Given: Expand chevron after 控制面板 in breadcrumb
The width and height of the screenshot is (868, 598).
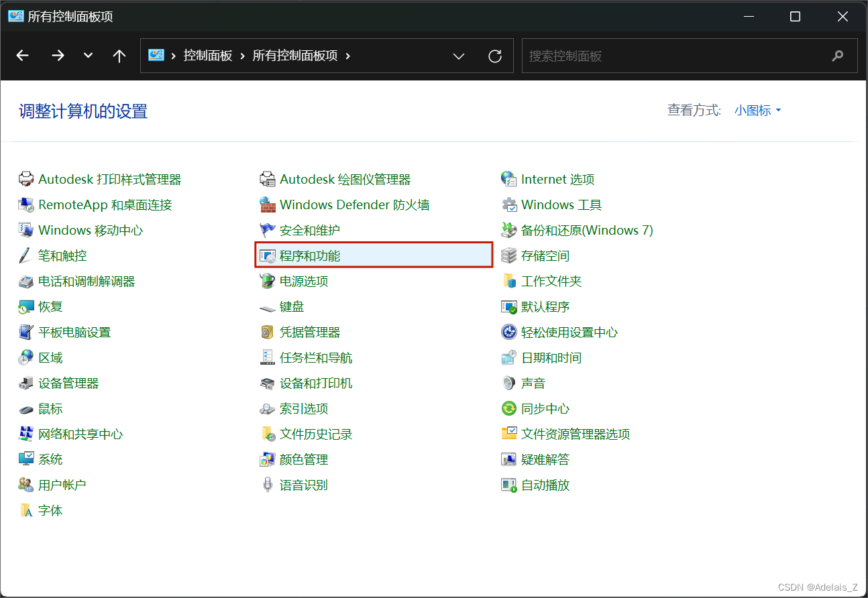Looking at the screenshot, I should coord(242,56).
